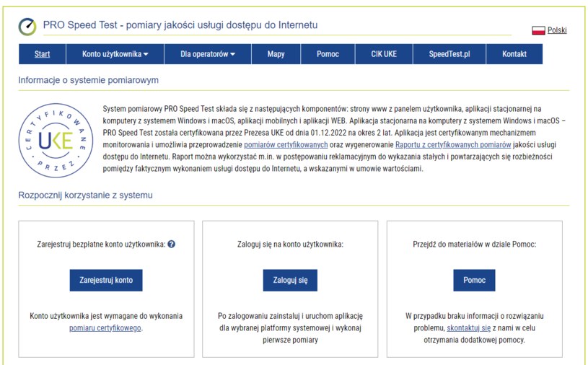This screenshot has height=365, width=588.
Task: Open Pomoc in the navigation bar
Action: click(x=328, y=54)
